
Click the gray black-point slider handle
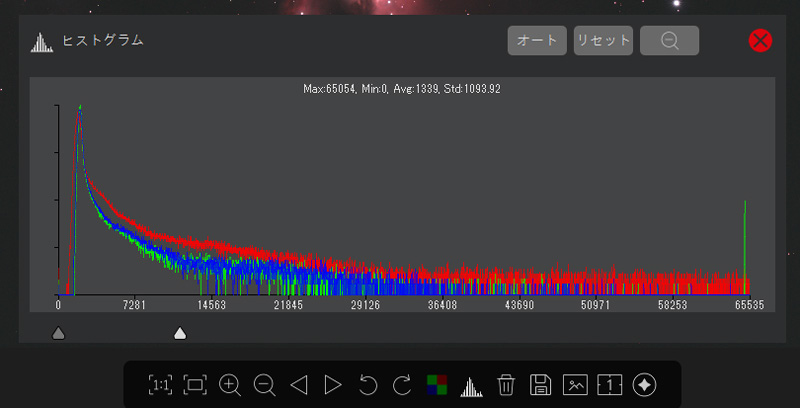(59, 334)
